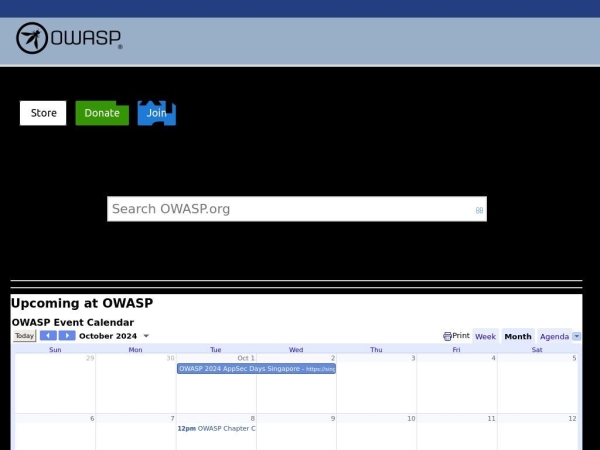This screenshot has height=450, width=600.
Task: Open the OWASP logo home link
Action: pyautogui.click(x=69, y=38)
